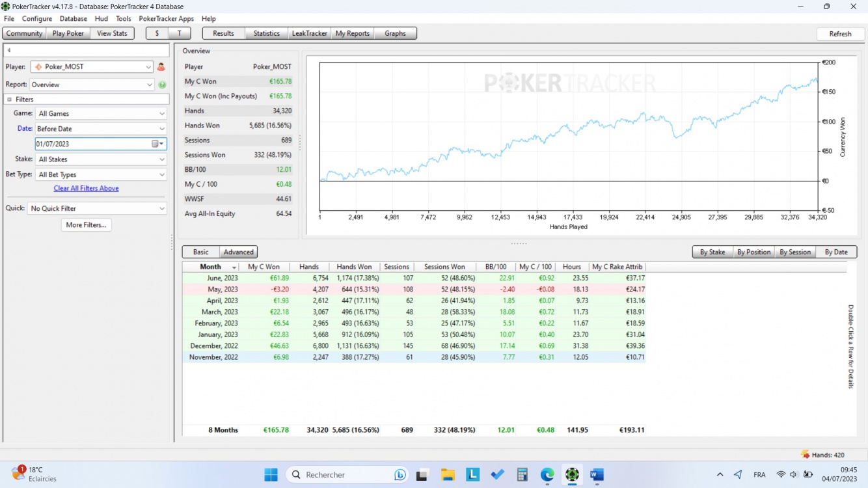
Task: Open the Tools menu
Action: [124, 19]
